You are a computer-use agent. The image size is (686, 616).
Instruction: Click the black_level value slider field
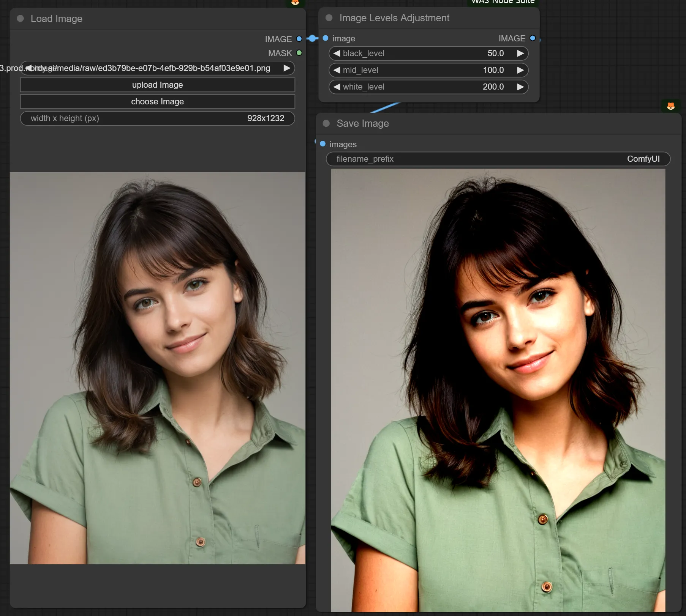pos(428,54)
